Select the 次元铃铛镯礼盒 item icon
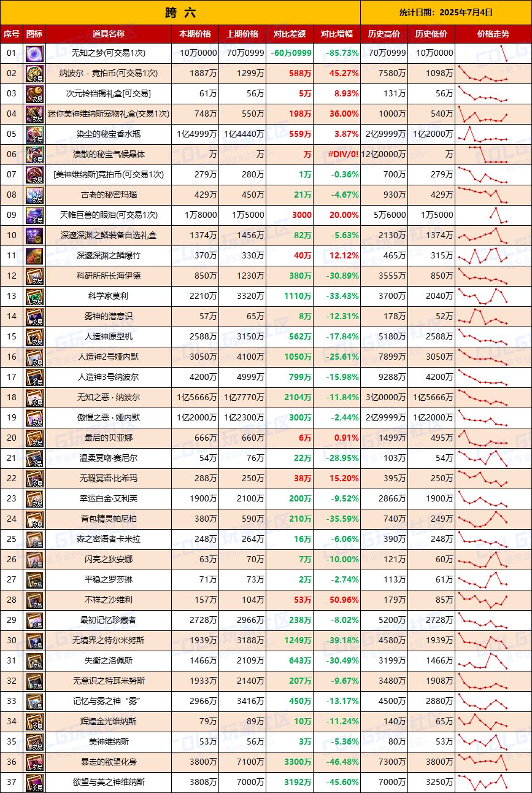The width and height of the screenshot is (532, 793). 34,94
